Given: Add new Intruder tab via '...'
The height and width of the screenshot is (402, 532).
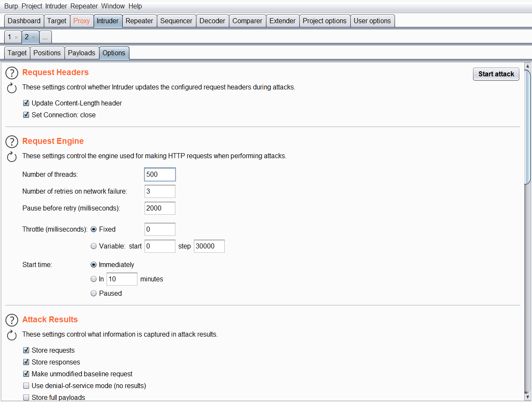Looking at the screenshot, I should [45, 37].
